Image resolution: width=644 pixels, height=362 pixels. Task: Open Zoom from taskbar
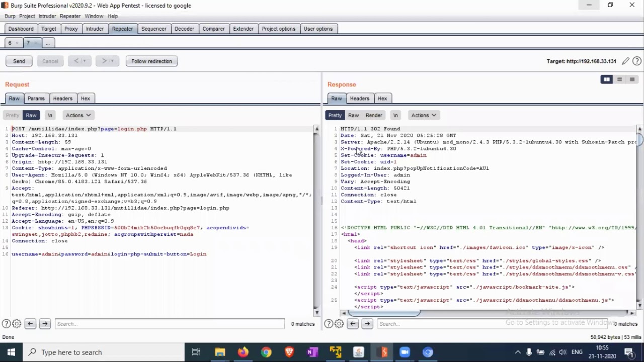pyautogui.click(x=405, y=352)
